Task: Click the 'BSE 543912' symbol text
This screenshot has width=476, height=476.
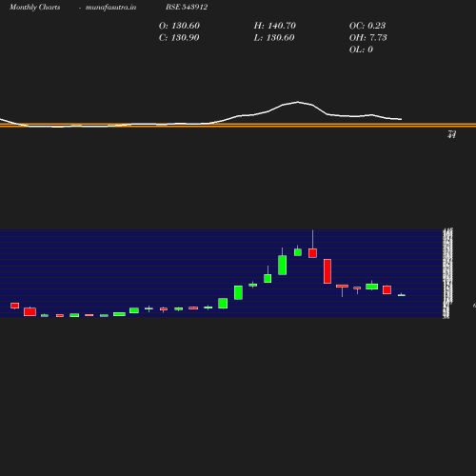Action: click(x=187, y=7)
